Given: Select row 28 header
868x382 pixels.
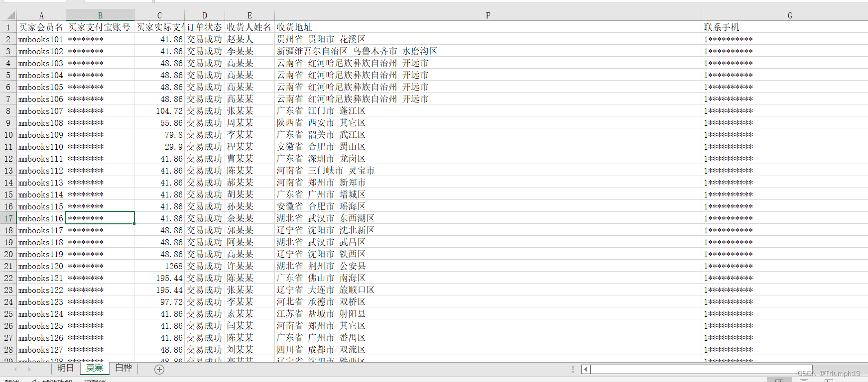Looking at the screenshot, I should tap(8, 350).
